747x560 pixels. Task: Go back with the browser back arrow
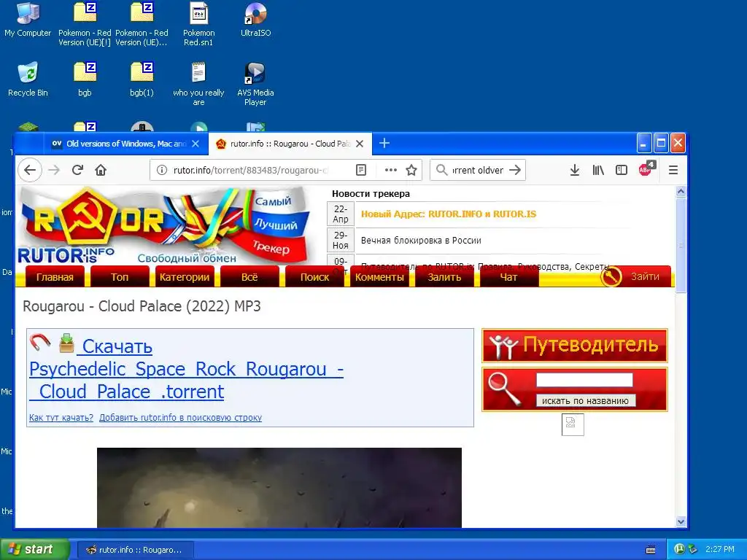point(30,170)
